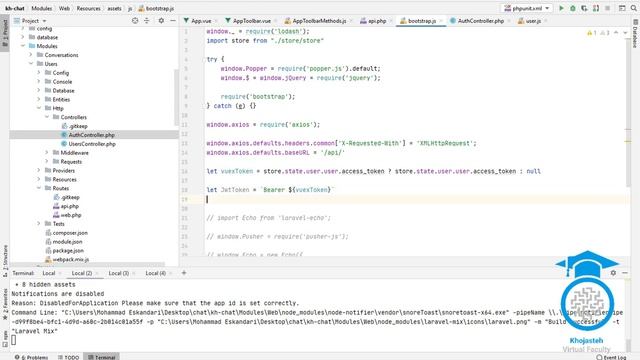Collapse the Http folder

(x=39, y=108)
